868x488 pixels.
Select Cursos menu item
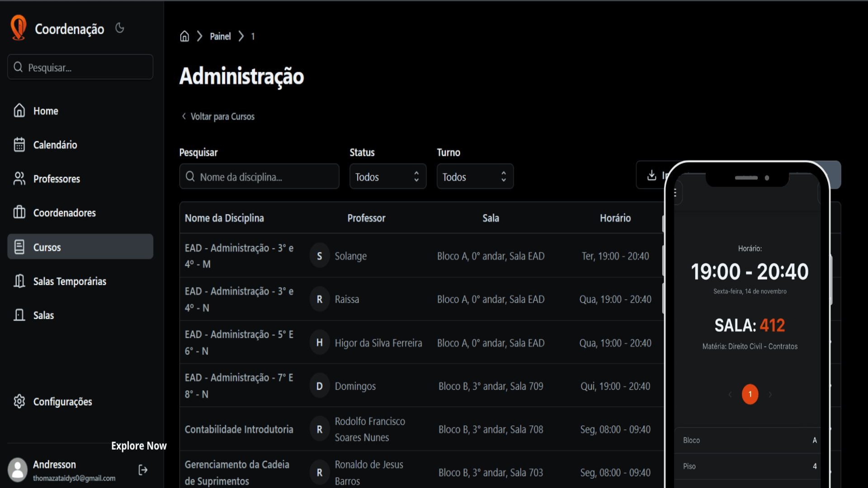click(80, 247)
